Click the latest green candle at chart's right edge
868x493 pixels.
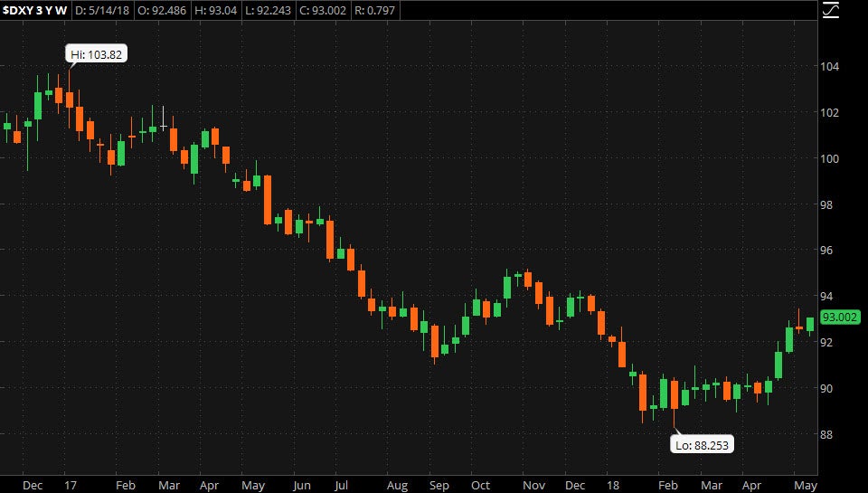(810, 325)
